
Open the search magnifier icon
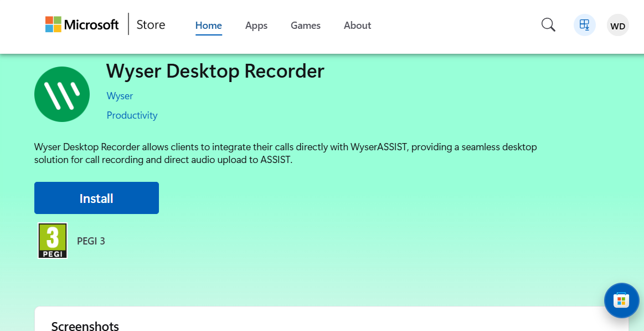548,24
